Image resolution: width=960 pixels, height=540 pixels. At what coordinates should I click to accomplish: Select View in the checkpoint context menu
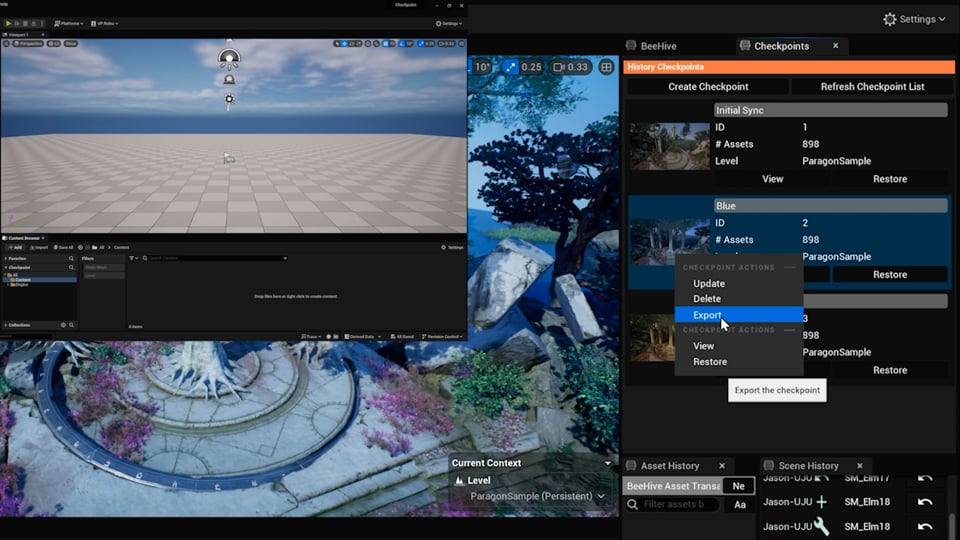(x=703, y=346)
